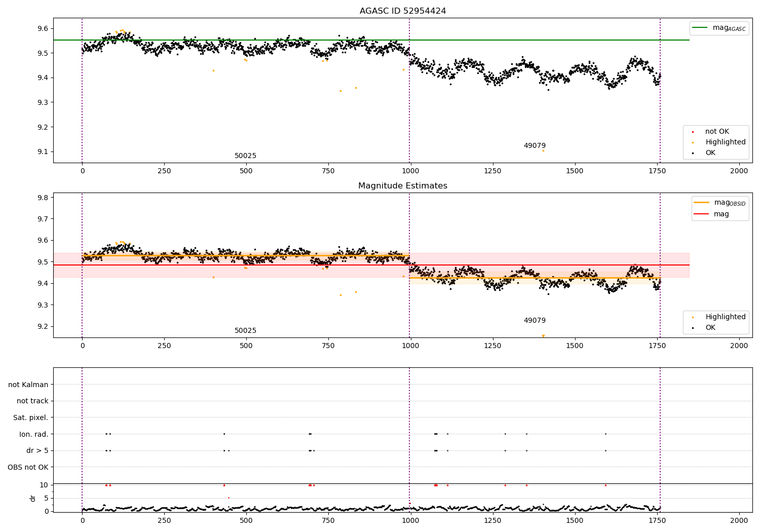The height and width of the screenshot is (532, 760).
Task: Click the 'not track' row label
Action: 32,401
